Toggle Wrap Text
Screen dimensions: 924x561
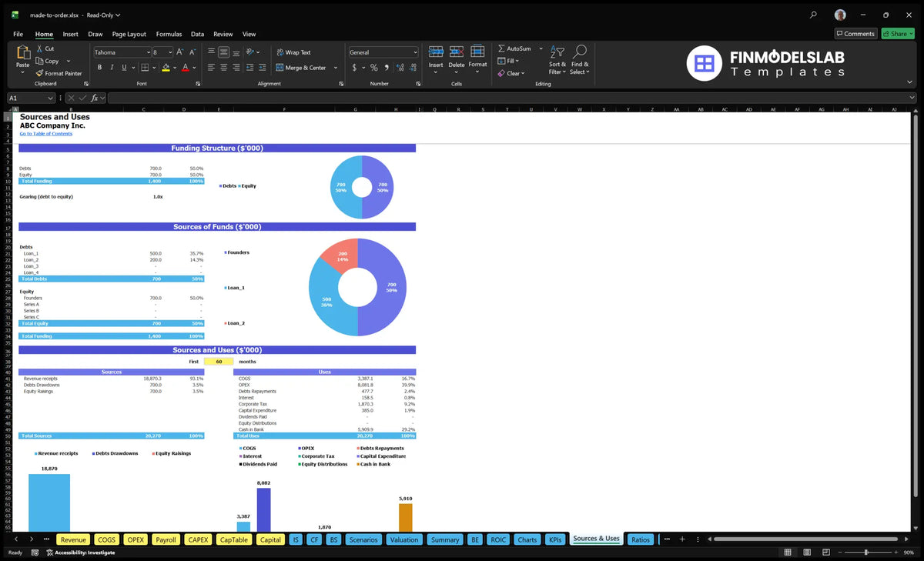tap(293, 52)
